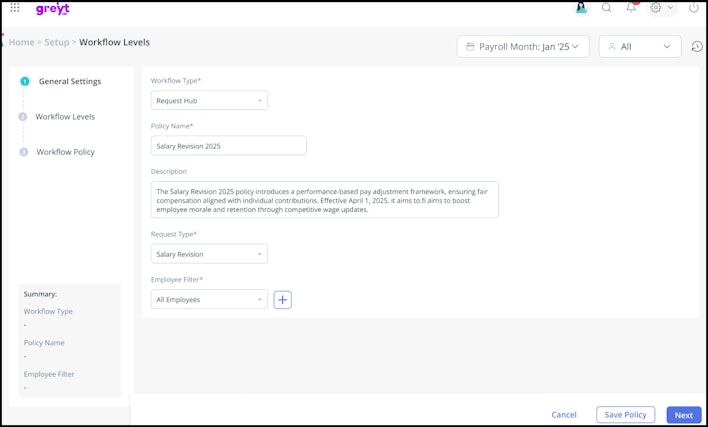Expand the Employee Filter All Employees dropdown
The height and width of the screenshot is (427, 708).
pyautogui.click(x=209, y=300)
